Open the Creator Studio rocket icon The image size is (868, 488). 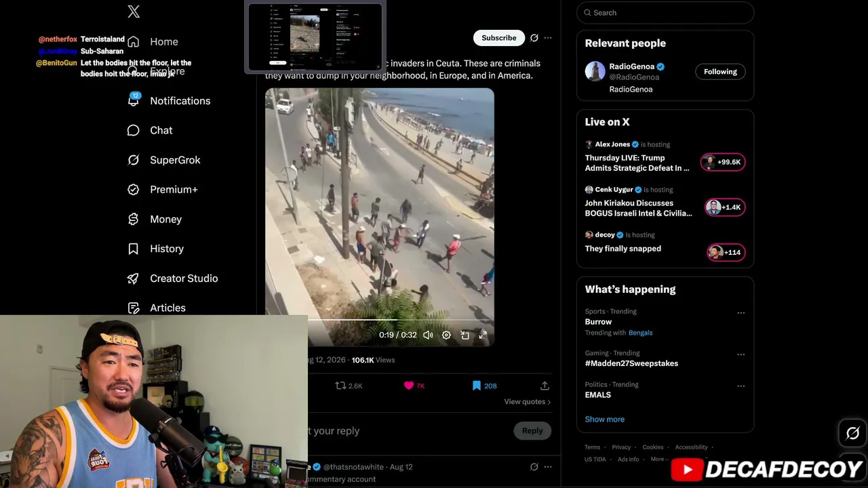(x=134, y=279)
